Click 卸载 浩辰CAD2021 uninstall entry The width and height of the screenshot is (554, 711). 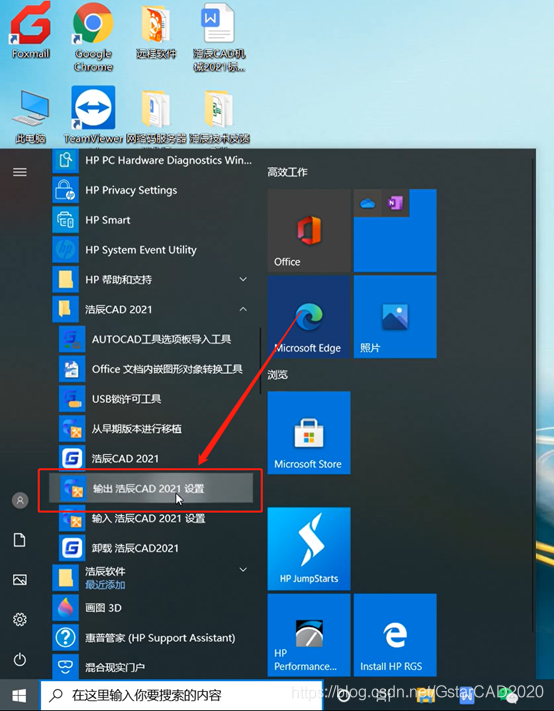(157, 548)
